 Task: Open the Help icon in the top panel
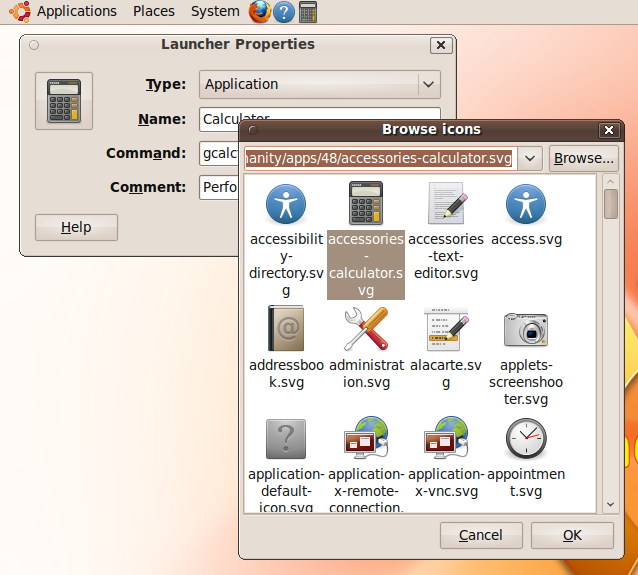coord(284,11)
